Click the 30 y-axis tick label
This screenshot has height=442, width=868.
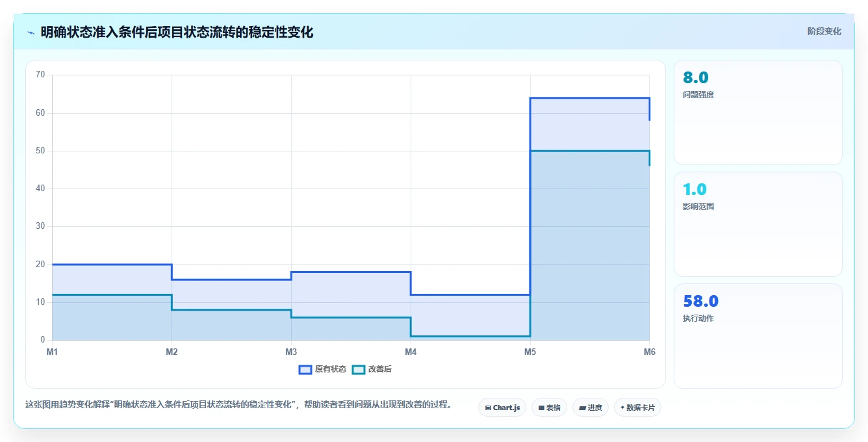40,226
